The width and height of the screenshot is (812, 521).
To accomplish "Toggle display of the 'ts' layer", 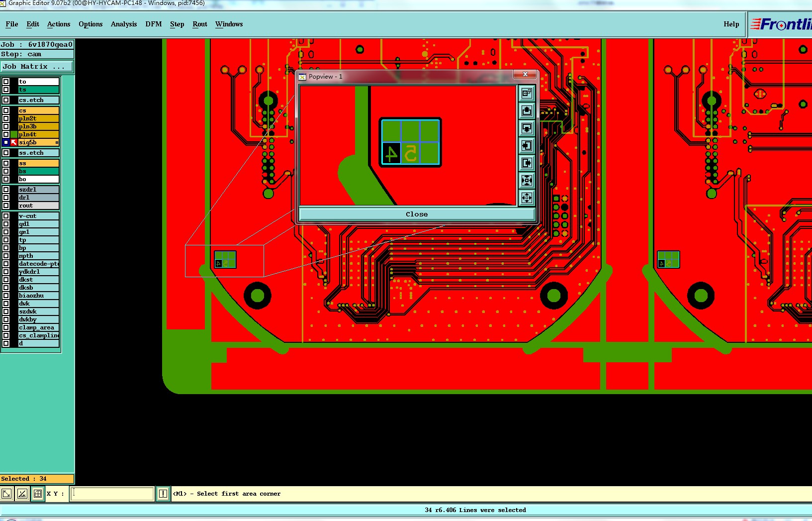I will click(6, 90).
